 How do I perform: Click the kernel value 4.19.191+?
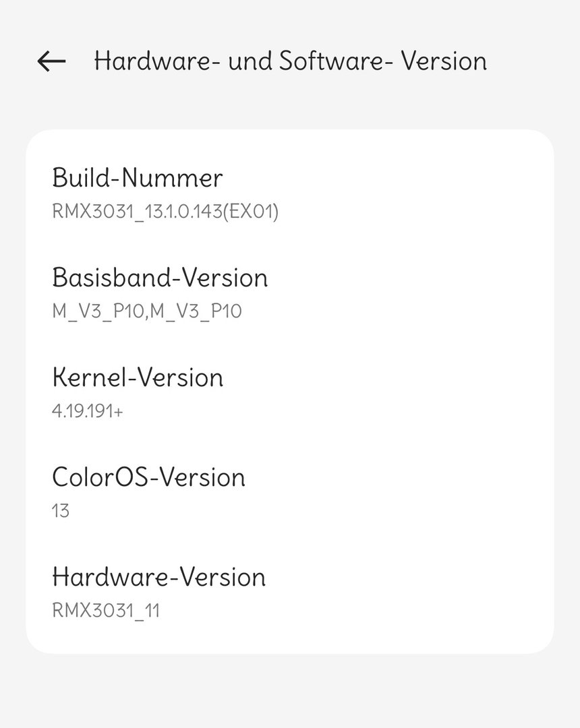pyautogui.click(x=88, y=411)
